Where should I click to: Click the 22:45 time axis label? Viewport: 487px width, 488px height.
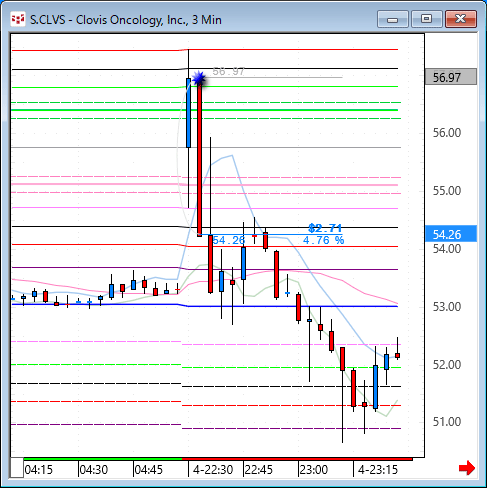[x=259, y=470]
